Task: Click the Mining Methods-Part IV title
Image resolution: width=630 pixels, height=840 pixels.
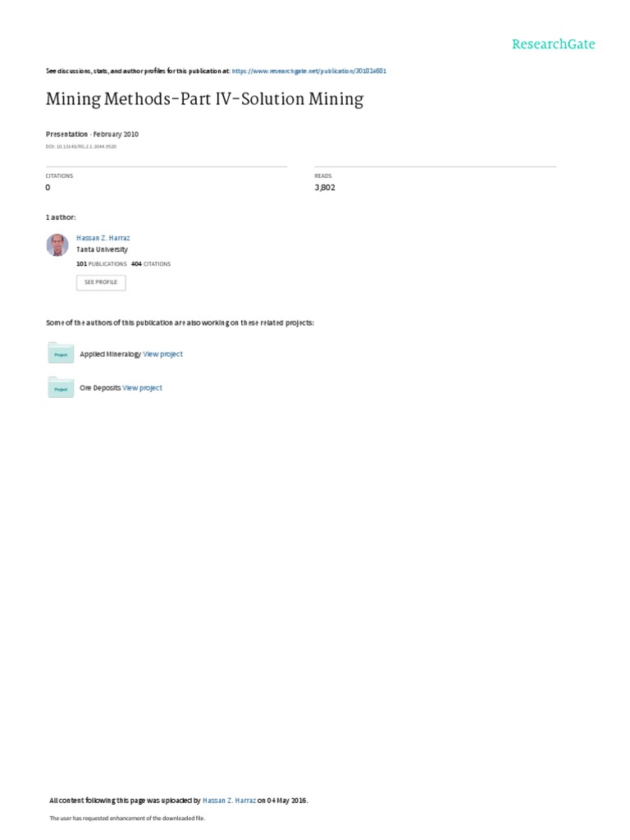Action: pos(204,99)
